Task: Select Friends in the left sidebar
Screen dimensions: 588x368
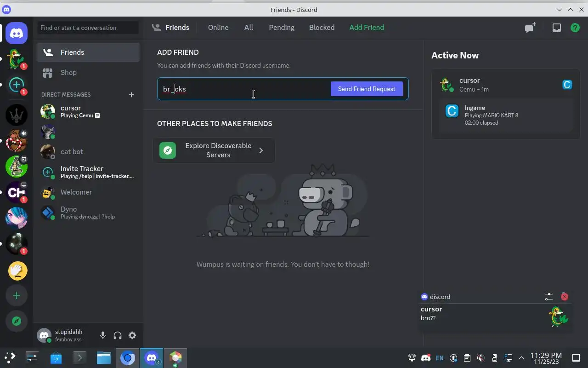Action: pyautogui.click(x=88, y=52)
